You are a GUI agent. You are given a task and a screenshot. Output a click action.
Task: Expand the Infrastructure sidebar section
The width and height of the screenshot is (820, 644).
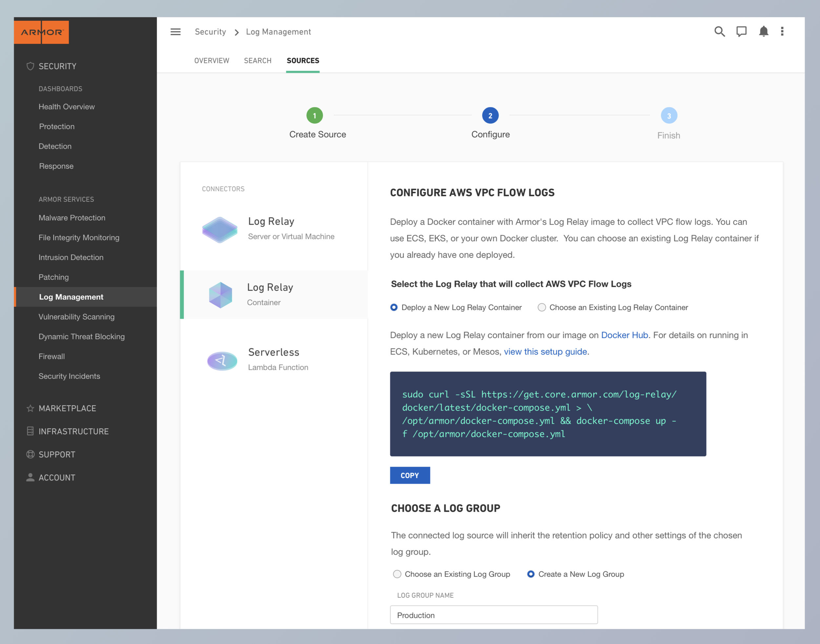pyautogui.click(x=73, y=431)
